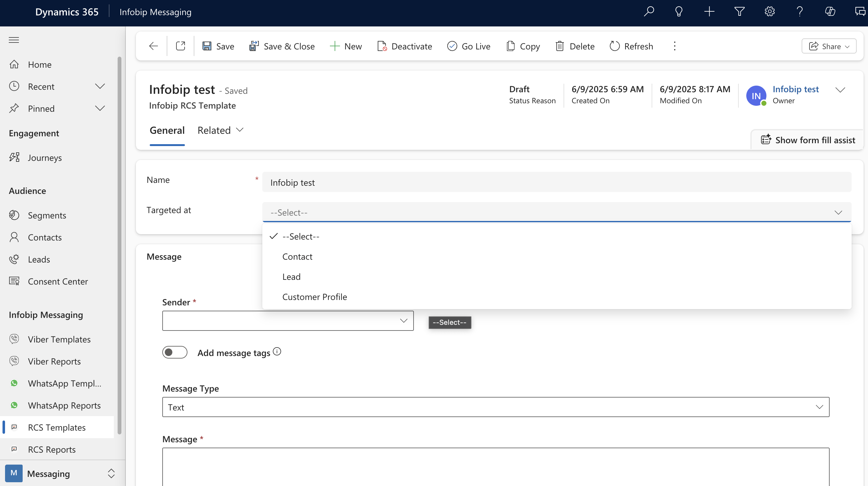Open Leads in sidebar
868x486 pixels.
57,259
